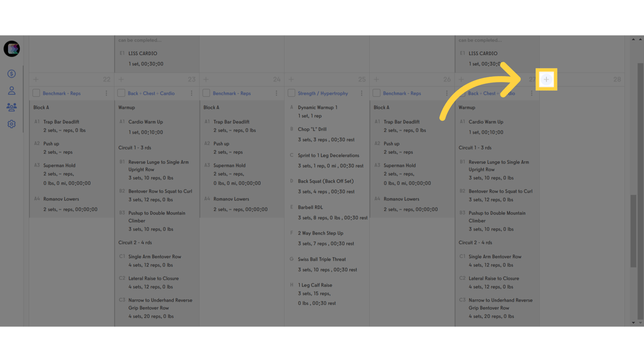
Task: Select the 1 Leg Calf Raise exercise
Action: coord(315,285)
